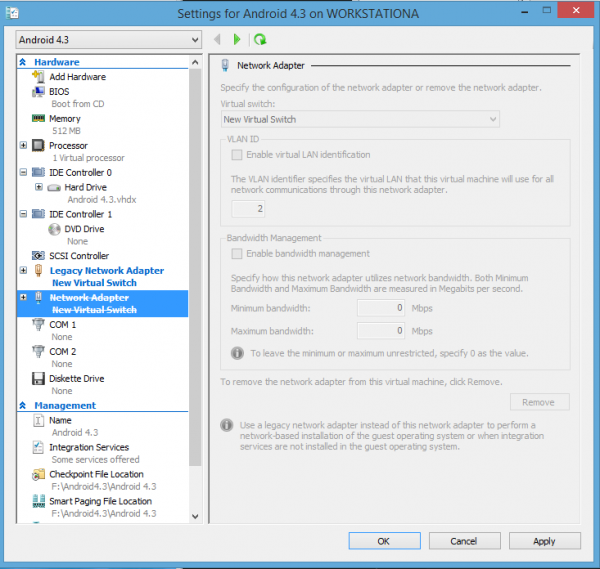Click the Checkpoint File Location icon
Screen dimensions: 600x569
38,474
